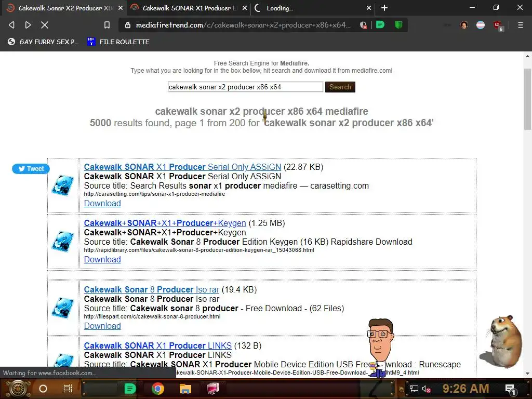This screenshot has width=532, height=399.
Task: Open Task View on the taskbar
Action: (68, 389)
